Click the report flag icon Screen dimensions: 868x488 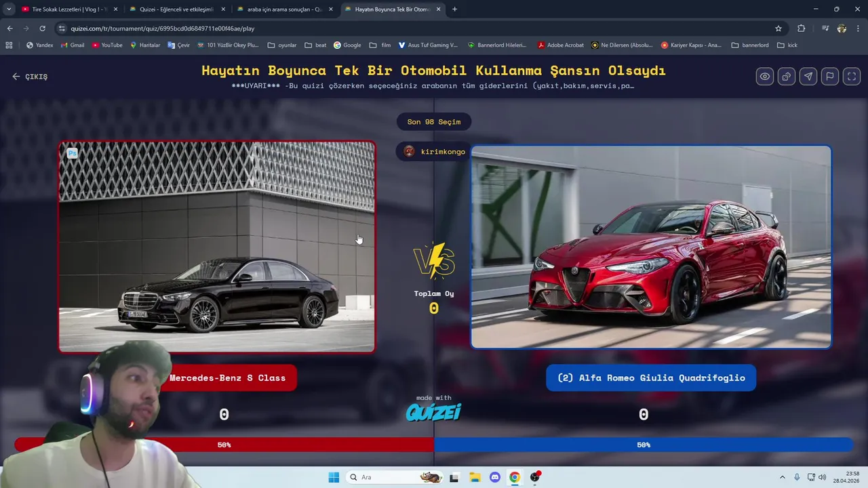point(830,77)
